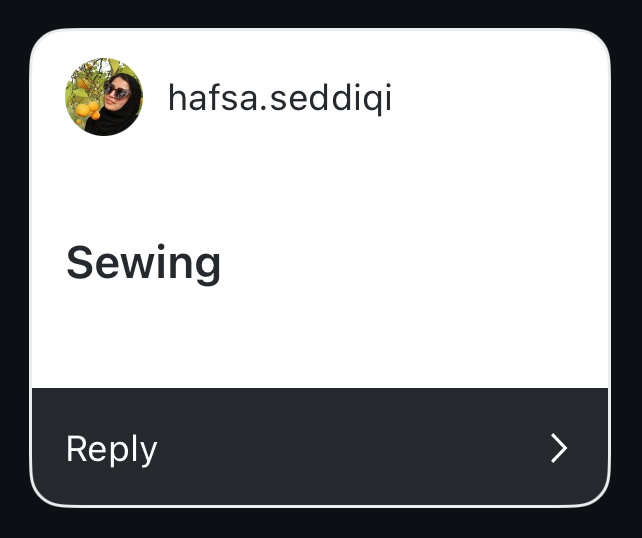Click the avatar beside hafsa.seddiqi
Screen dimensions: 642x538
click(104, 97)
